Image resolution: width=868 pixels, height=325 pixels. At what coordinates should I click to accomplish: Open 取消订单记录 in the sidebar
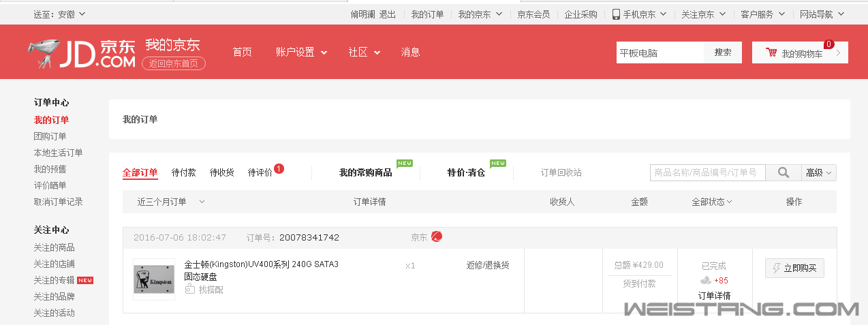point(58,202)
